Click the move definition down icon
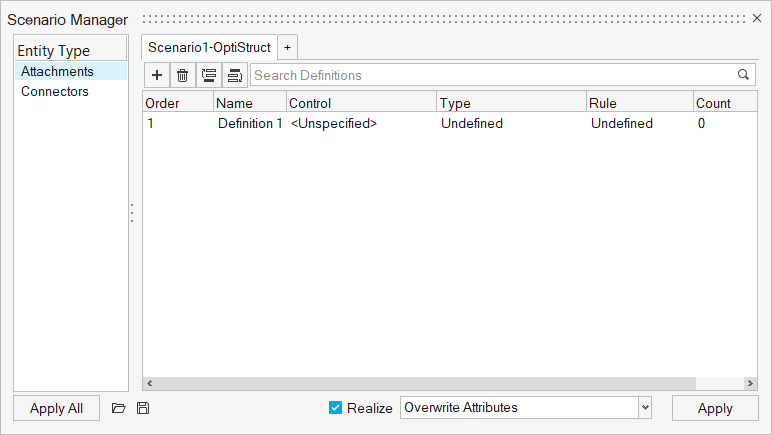 pyautogui.click(x=235, y=75)
